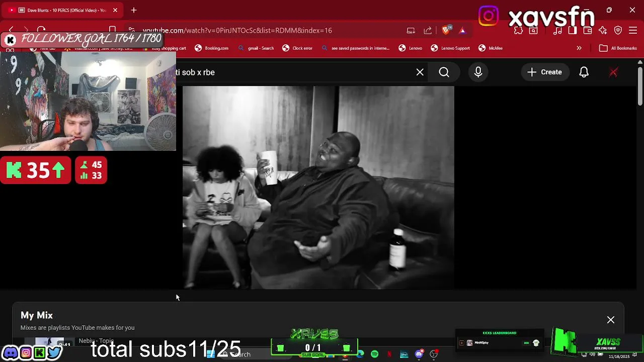Open Discord from the taskbar
Viewport: 644px width, 362px height.
[x=419, y=354]
